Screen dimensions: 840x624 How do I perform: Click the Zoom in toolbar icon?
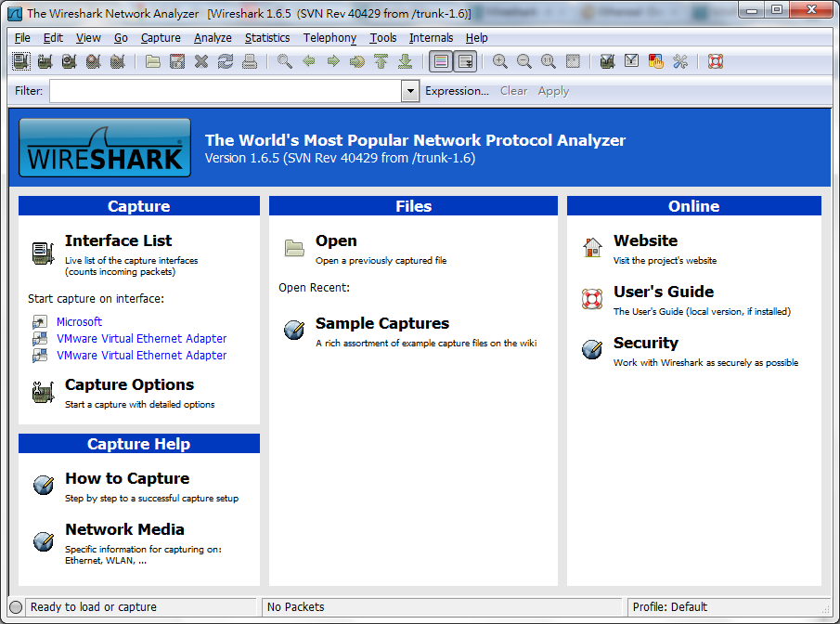point(500,61)
